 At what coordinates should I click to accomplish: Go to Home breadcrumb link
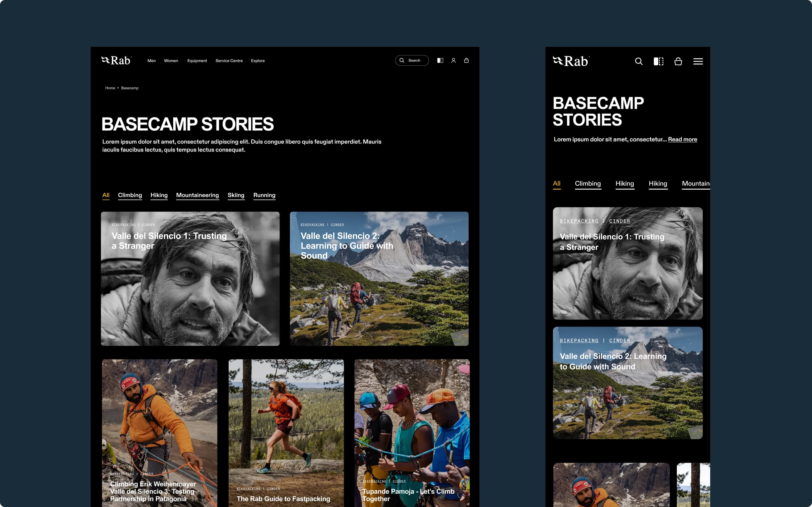click(110, 88)
